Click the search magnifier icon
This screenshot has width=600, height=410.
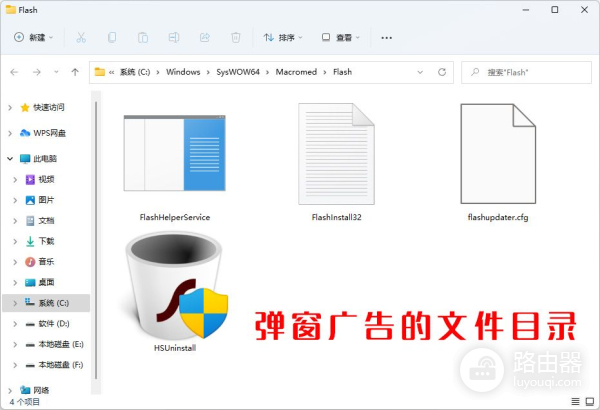475,72
